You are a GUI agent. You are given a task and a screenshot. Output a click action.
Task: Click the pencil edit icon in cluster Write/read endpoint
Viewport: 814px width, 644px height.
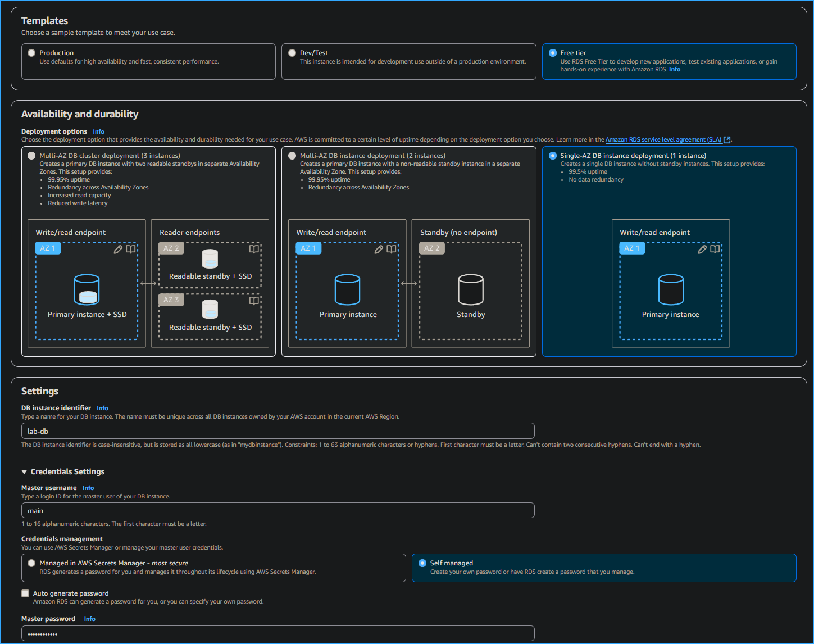tap(118, 249)
